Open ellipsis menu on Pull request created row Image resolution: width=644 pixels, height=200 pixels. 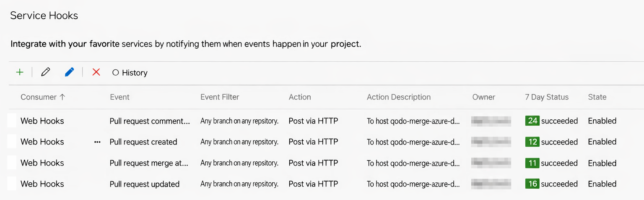[98, 142]
